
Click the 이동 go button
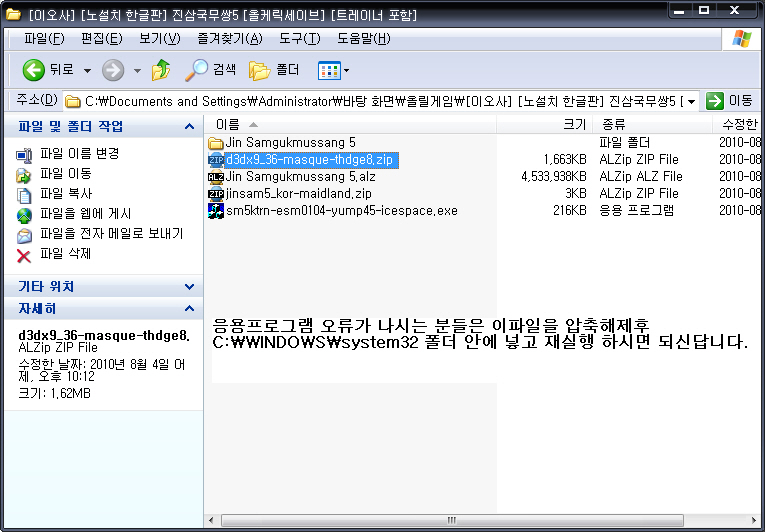pyautogui.click(x=730, y=101)
